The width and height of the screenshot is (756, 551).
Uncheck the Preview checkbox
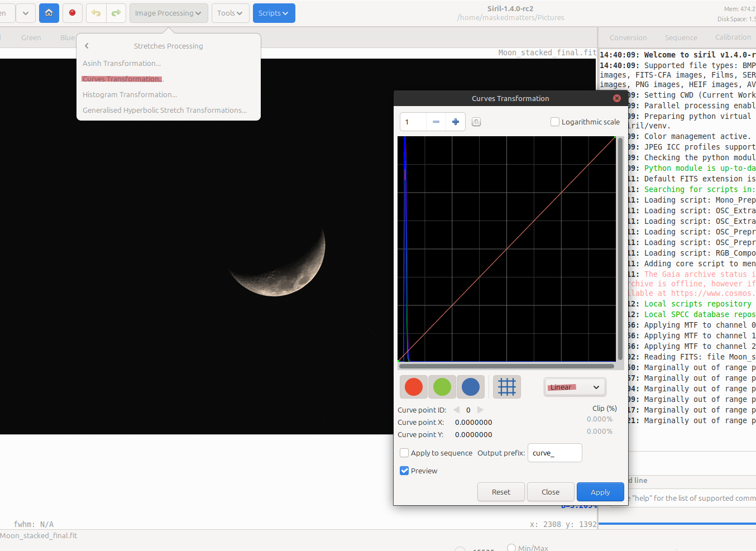tap(404, 471)
